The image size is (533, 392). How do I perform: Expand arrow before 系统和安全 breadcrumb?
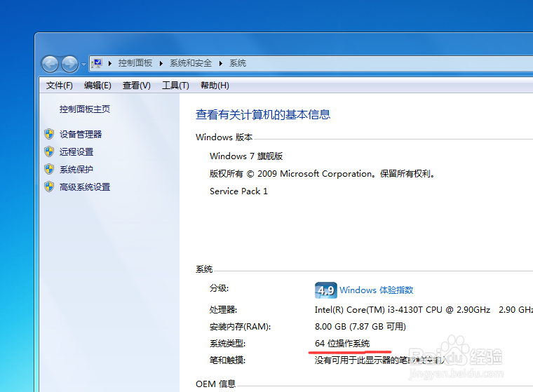click(161, 63)
